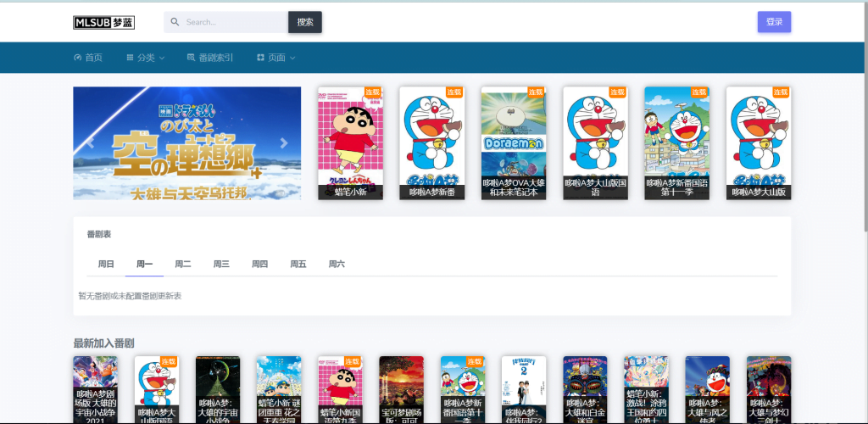
Task: Open 哆啦A梦新番国语第十一季 under 最新加入番剧
Action: pyautogui.click(x=463, y=390)
